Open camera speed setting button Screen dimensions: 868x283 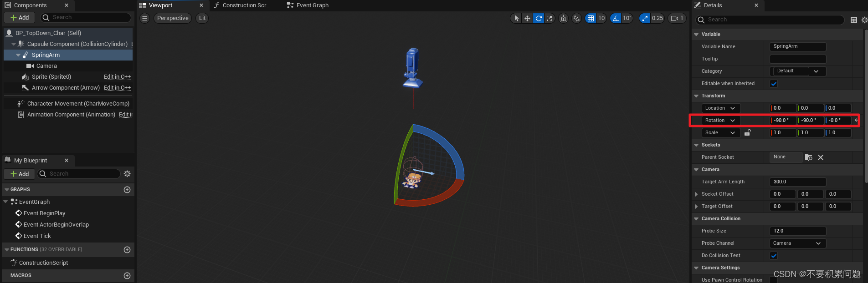[x=677, y=18]
